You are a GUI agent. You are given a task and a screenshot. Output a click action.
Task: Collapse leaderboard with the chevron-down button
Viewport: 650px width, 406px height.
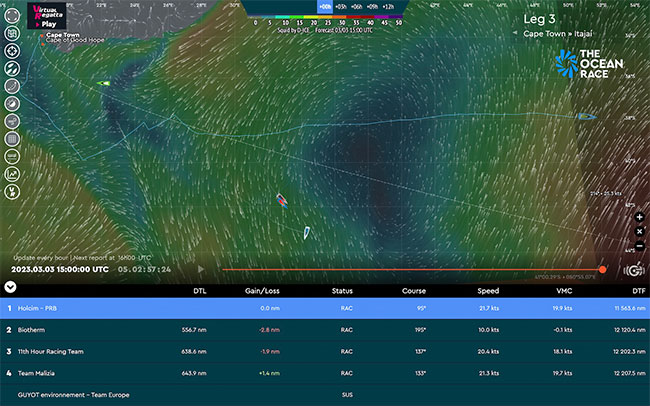pos(10,287)
